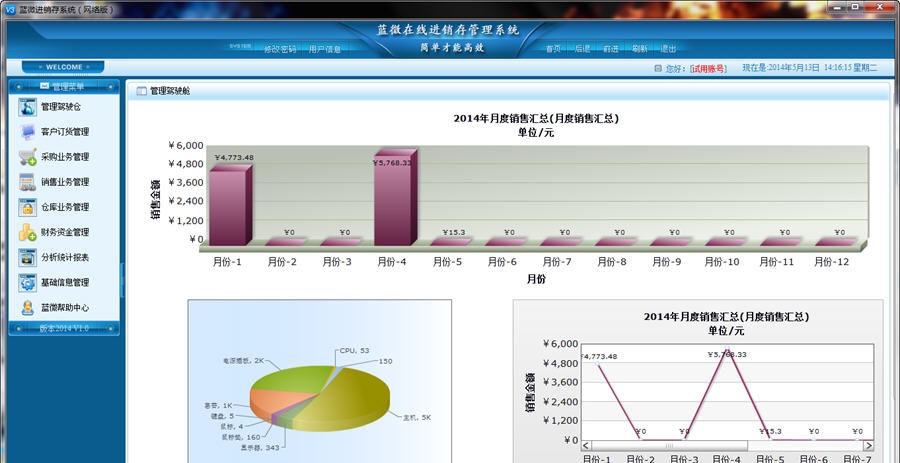
Task: Collapse the sidebar with the splitter handle
Action: (x=122, y=280)
